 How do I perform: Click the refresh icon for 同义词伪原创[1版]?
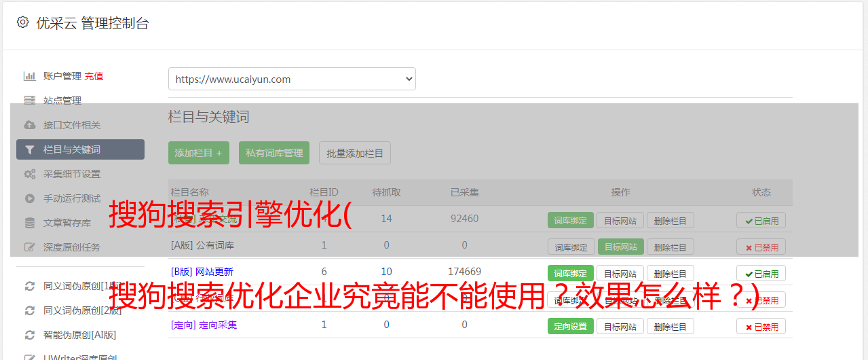coord(29,286)
